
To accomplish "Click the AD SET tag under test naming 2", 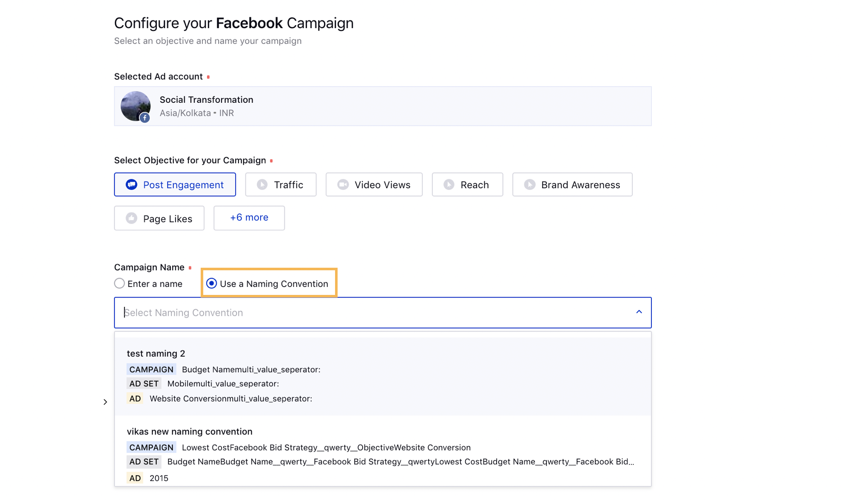I will tap(144, 383).
